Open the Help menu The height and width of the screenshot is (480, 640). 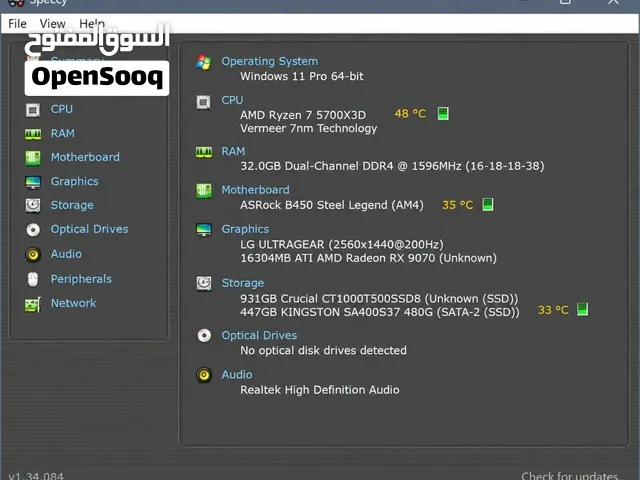click(x=92, y=24)
